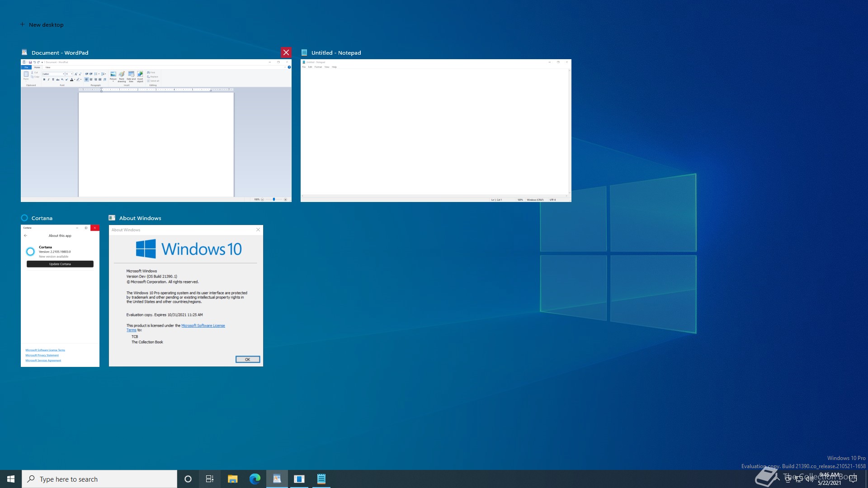Switch to the Document - WordPad thumbnail
Image resolution: width=868 pixels, height=488 pixels.
point(156,131)
